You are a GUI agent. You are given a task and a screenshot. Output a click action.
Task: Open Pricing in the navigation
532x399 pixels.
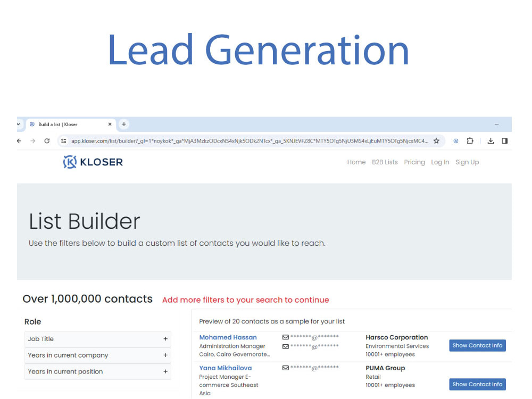414,162
